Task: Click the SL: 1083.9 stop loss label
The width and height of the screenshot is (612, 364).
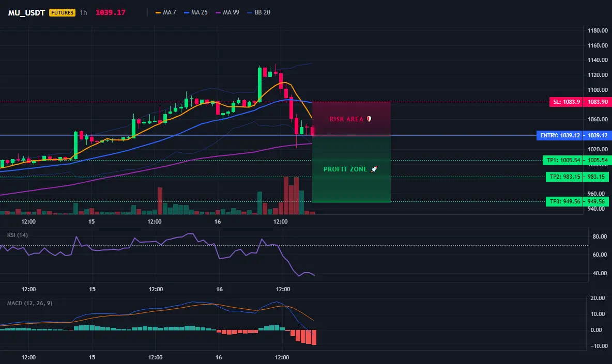Action: tap(566, 102)
